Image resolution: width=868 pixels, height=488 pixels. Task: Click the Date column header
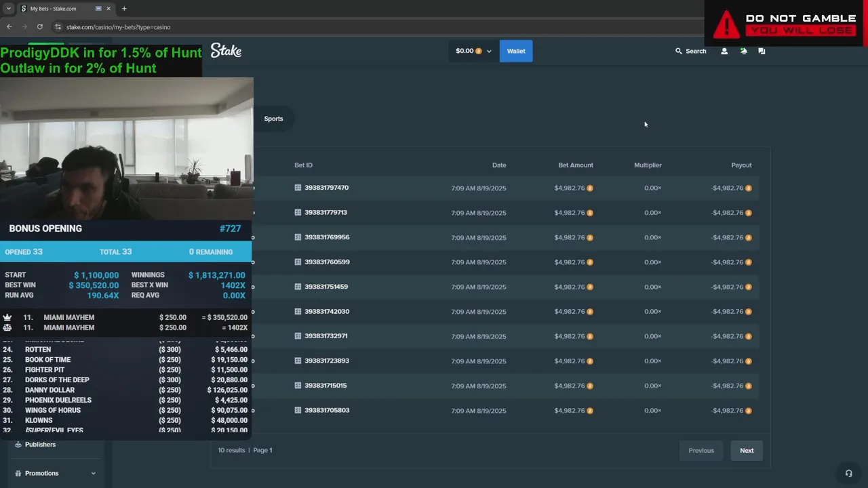coord(499,165)
